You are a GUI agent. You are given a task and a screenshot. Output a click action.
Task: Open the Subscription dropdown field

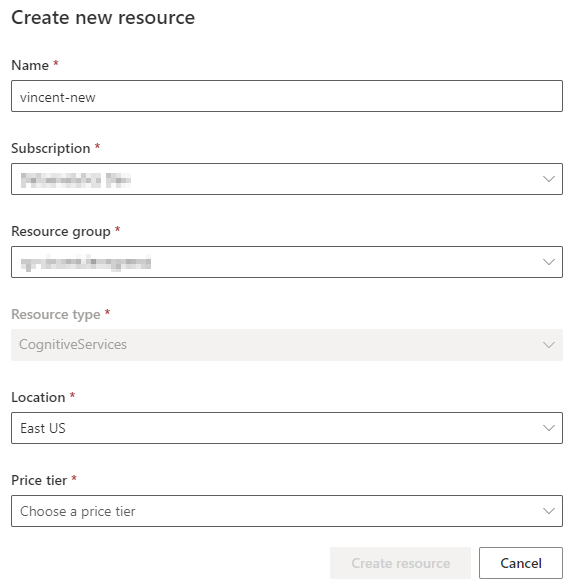tap(287, 179)
